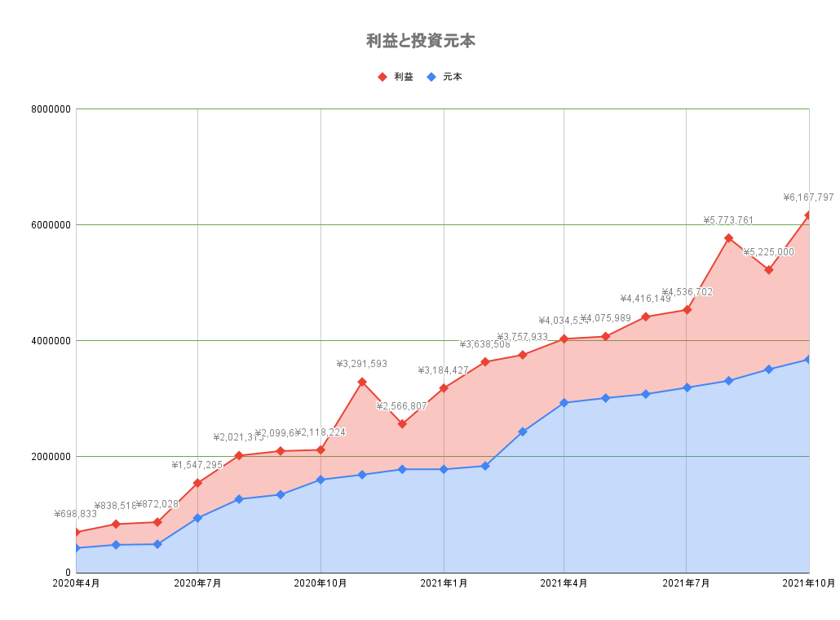Click the 2000000 y-axis label

pos(51,457)
